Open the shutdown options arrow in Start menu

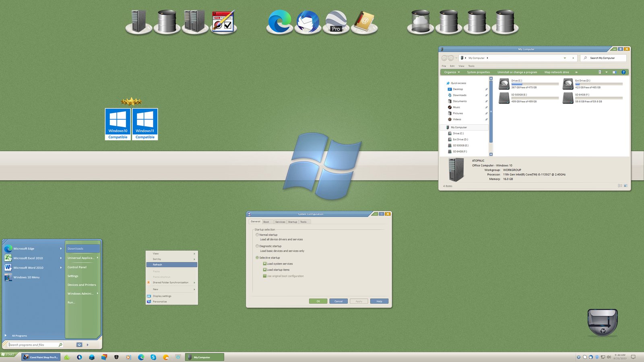point(87,345)
